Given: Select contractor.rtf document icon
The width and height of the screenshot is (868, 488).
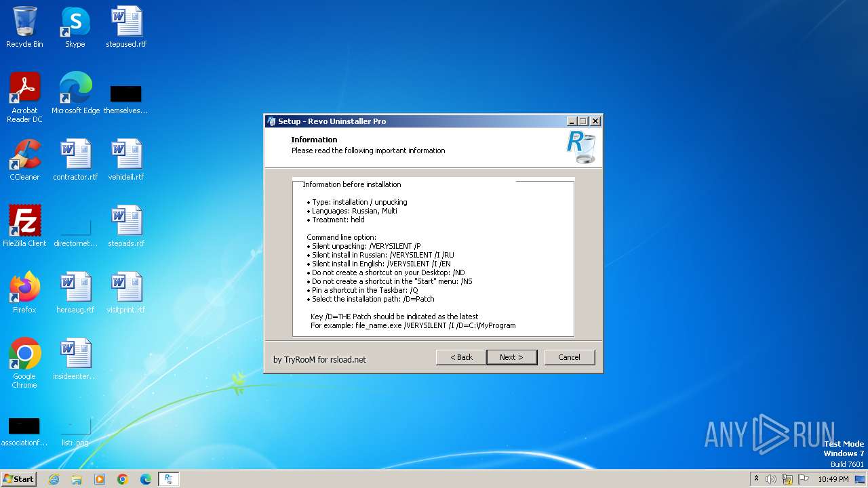Looking at the screenshot, I should pyautogui.click(x=75, y=160).
